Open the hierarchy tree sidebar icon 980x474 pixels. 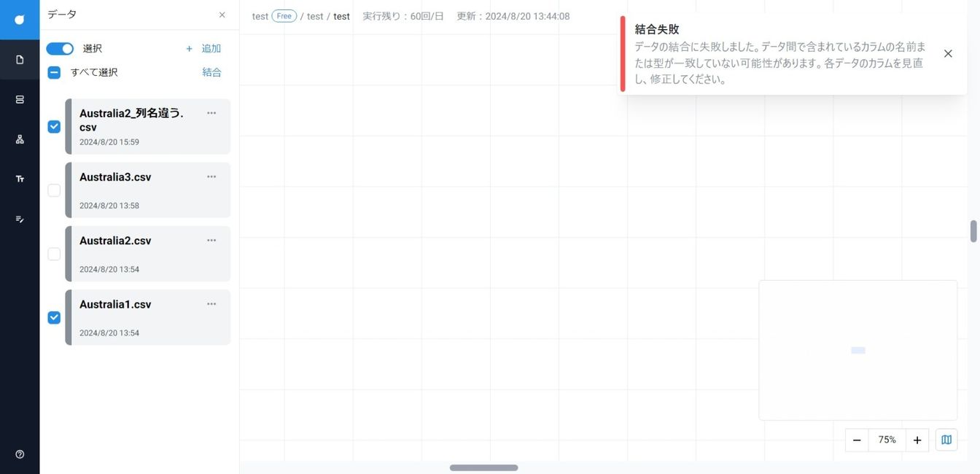pos(20,139)
